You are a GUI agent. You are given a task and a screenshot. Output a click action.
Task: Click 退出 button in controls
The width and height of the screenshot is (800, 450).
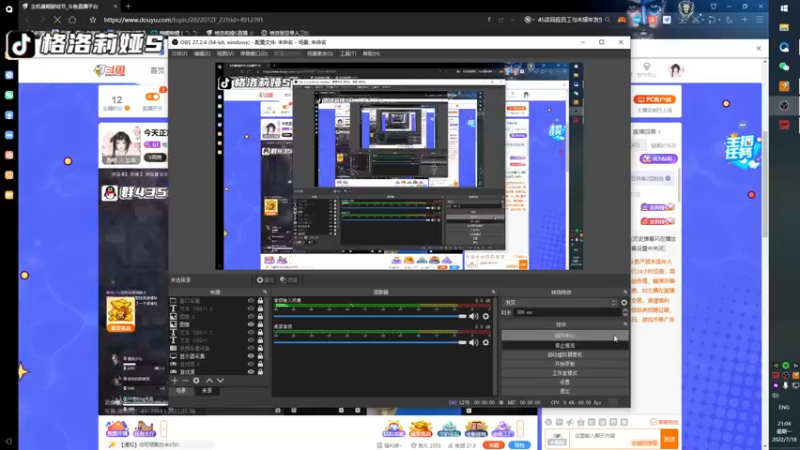pos(565,391)
